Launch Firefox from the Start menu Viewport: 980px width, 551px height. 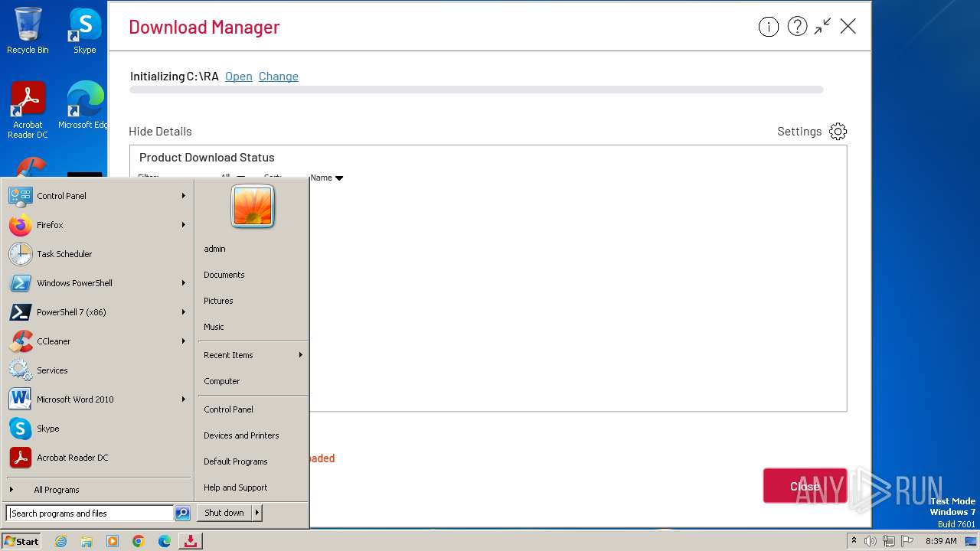pyautogui.click(x=97, y=225)
